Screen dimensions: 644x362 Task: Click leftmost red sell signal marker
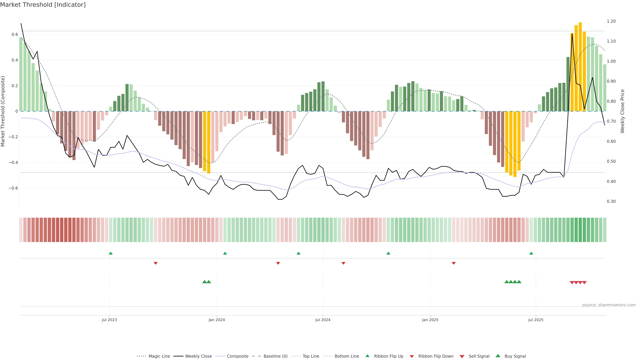pos(572,283)
